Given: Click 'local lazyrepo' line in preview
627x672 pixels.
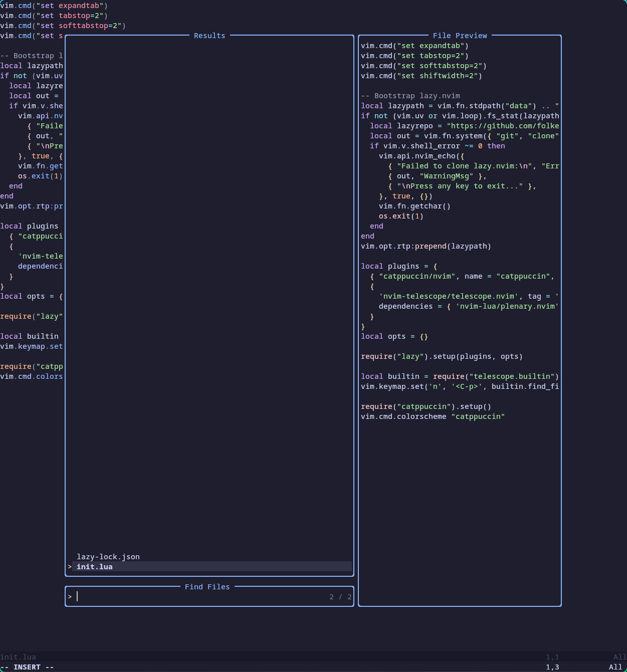Looking at the screenshot, I should (465, 126).
